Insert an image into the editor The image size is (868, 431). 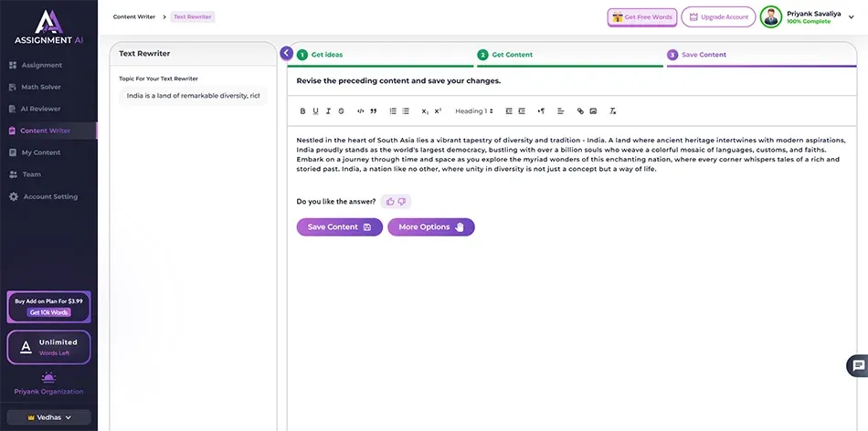click(x=593, y=111)
